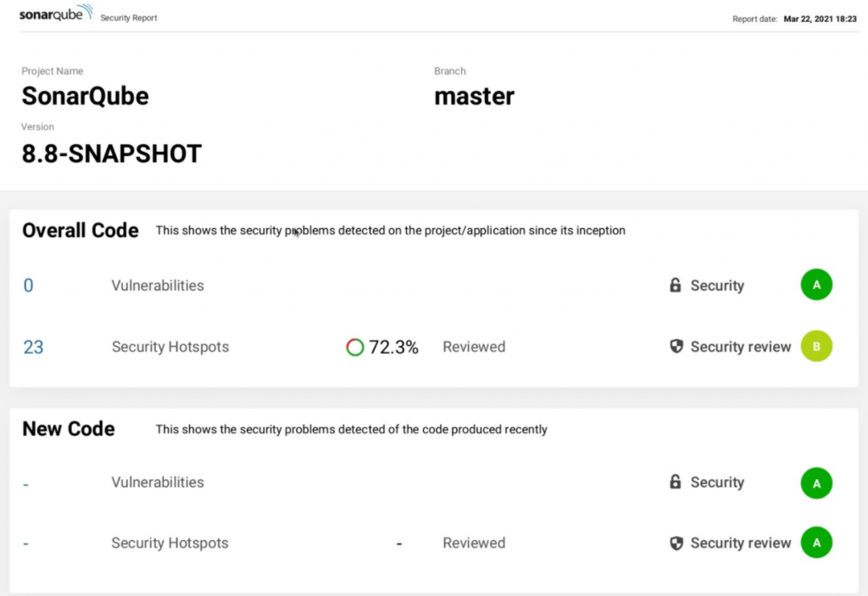Click the lock icon beside Overall Code Security
The width and height of the screenshot is (868, 596).
pyautogui.click(x=675, y=285)
